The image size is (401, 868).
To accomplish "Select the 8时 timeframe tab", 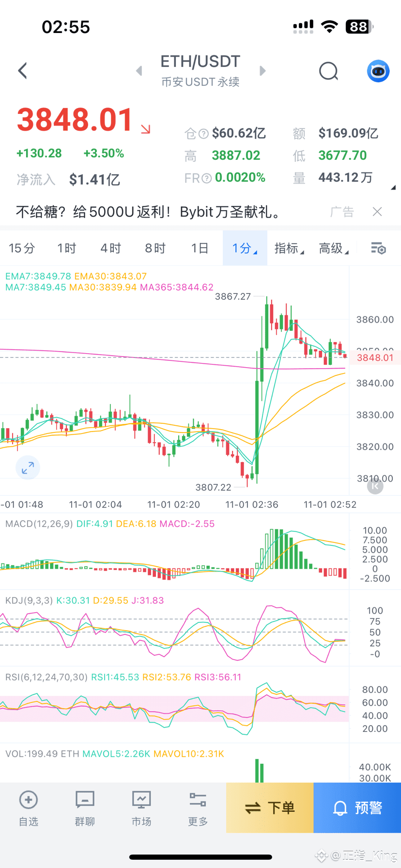I will click(x=155, y=248).
